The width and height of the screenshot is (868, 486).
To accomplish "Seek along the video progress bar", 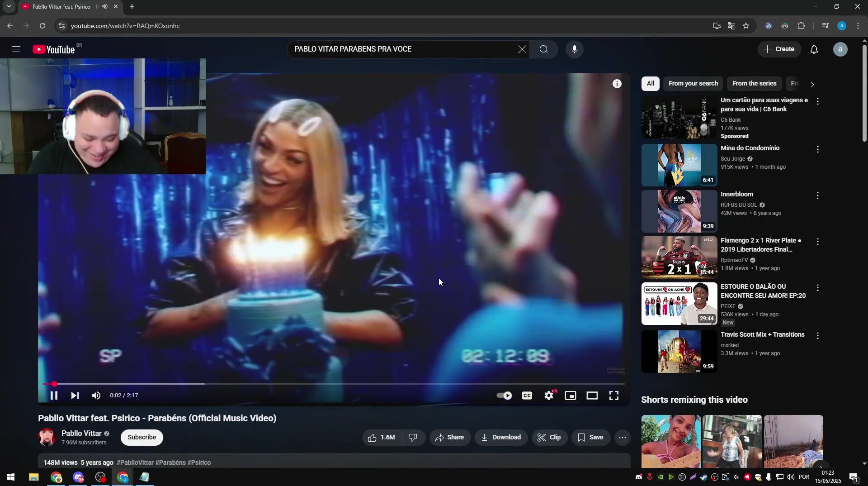I will (x=334, y=384).
